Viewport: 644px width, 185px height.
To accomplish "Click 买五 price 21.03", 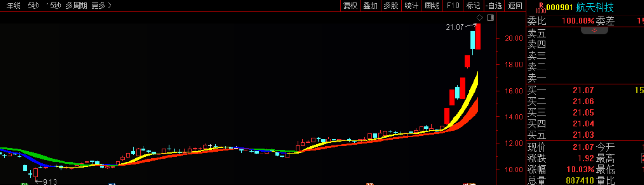I will [583, 135].
